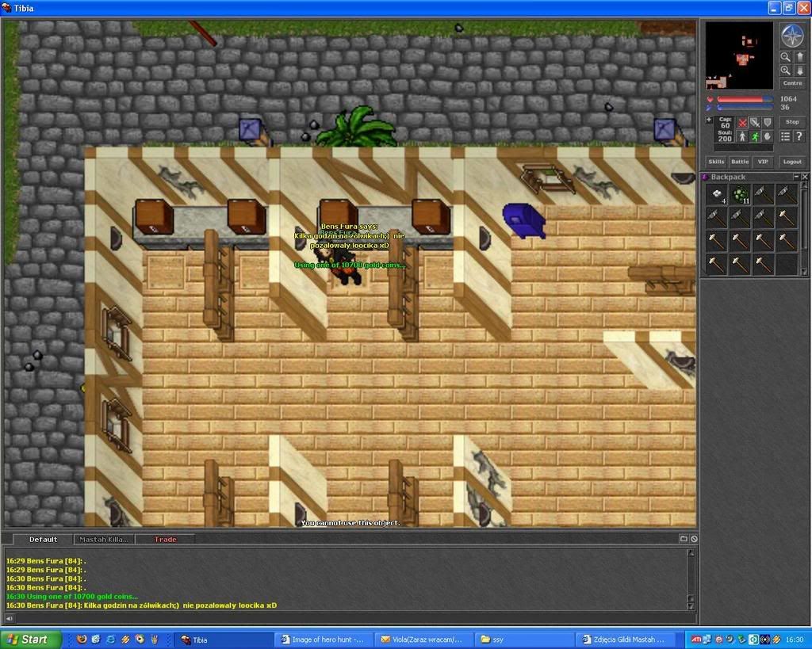Select stand-while-fighting mode icon
Viewport: 812px width, 649px height.
click(x=742, y=136)
